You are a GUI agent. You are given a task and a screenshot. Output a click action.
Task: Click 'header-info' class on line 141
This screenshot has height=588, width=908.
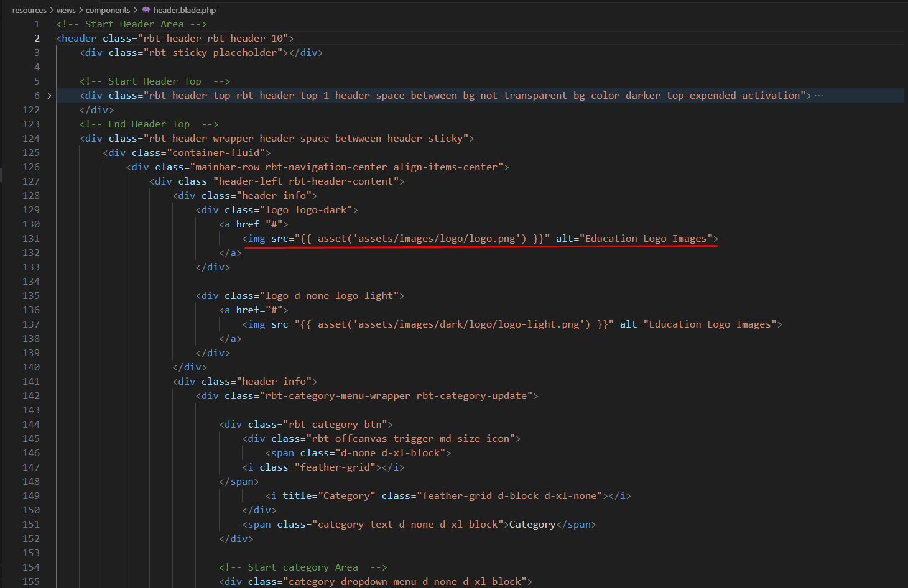(x=277, y=382)
